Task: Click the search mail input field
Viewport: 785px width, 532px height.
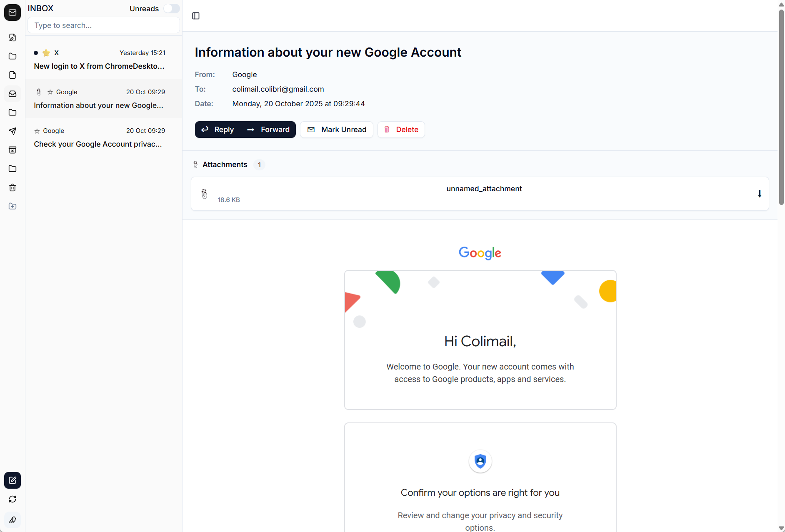Action: 103,25
